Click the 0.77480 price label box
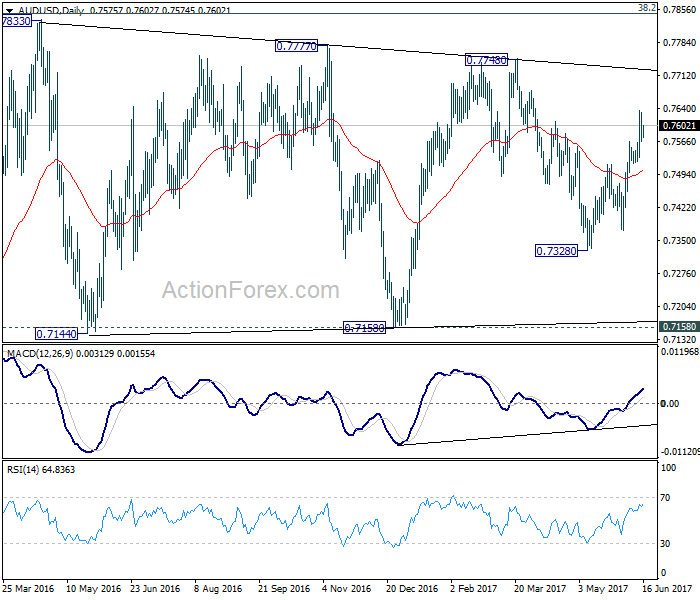 click(x=487, y=60)
